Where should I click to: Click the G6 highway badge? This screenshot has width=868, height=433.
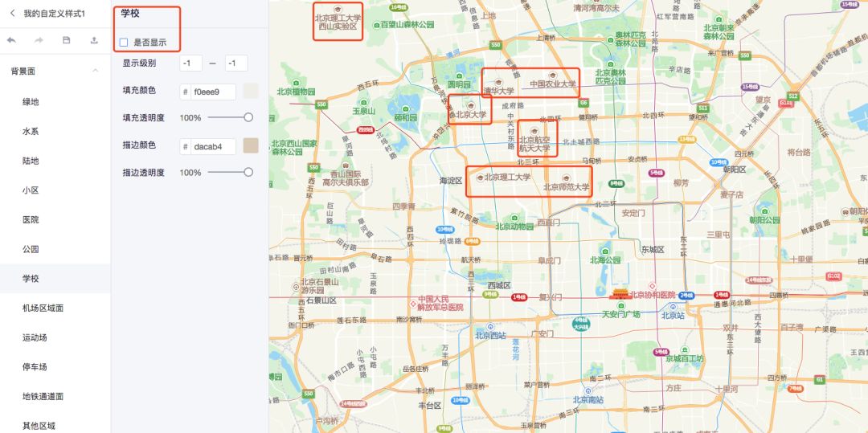[x=583, y=103]
